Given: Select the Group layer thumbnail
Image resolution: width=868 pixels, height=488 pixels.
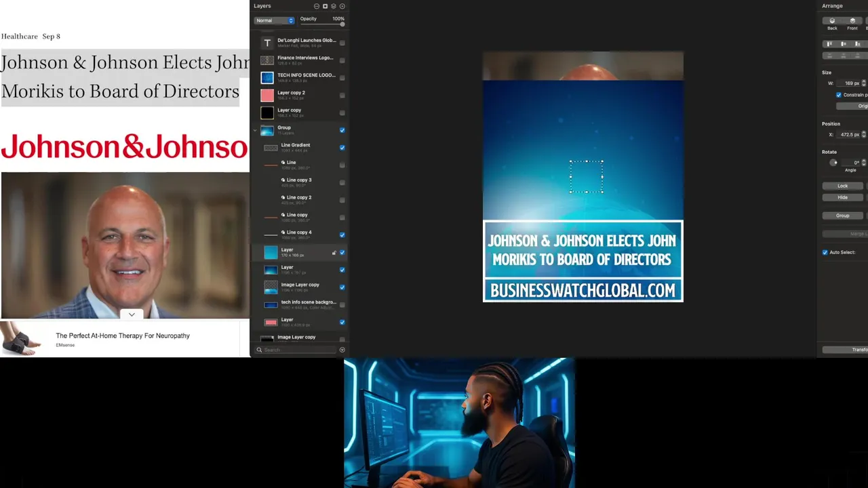Looking at the screenshot, I should coord(267,130).
